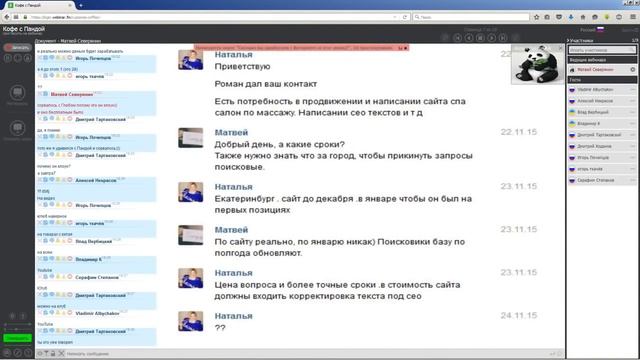Image resolution: width=640 pixels, height=360 pixels.
Task: Open options dots for Алексей Некрасов participant
Action: pyautogui.click(x=633, y=101)
